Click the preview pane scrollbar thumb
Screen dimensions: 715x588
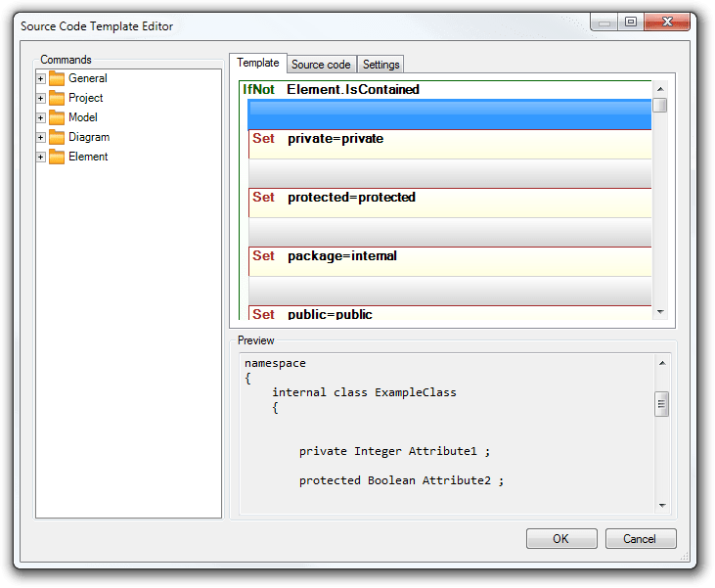click(x=662, y=404)
